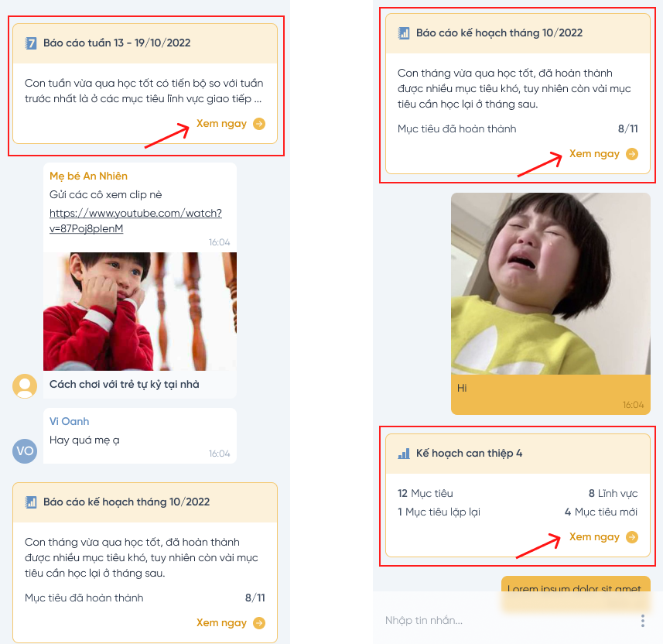Open Xem ngay in the Kế hoạch can thiệp 4 card
This screenshot has width=663, height=644.
click(594, 537)
